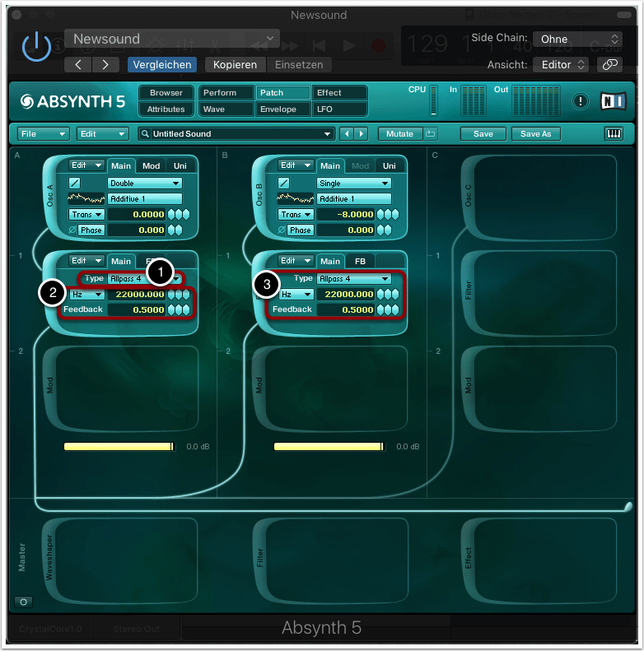
Task: Expand the Untitled Sound name dropdown
Action: pyautogui.click(x=327, y=133)
